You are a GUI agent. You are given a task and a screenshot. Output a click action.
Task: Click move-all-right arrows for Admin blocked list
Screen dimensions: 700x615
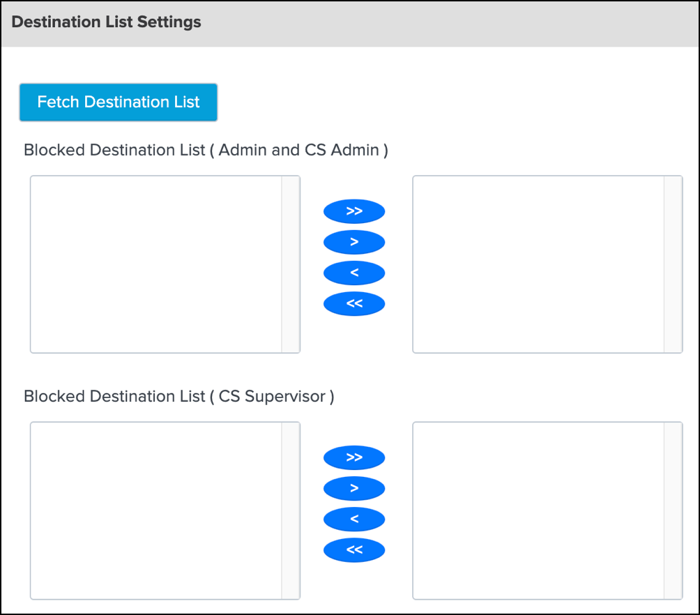(354, 211)
